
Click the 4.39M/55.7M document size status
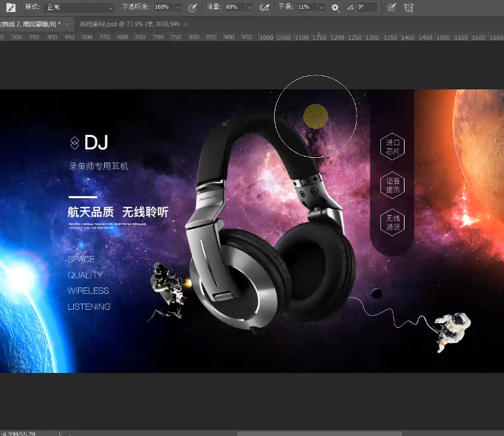coord(18,433)
